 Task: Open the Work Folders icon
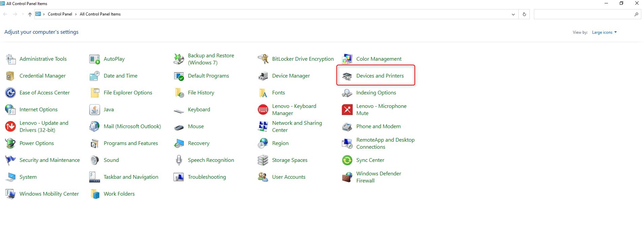[95, 194]
